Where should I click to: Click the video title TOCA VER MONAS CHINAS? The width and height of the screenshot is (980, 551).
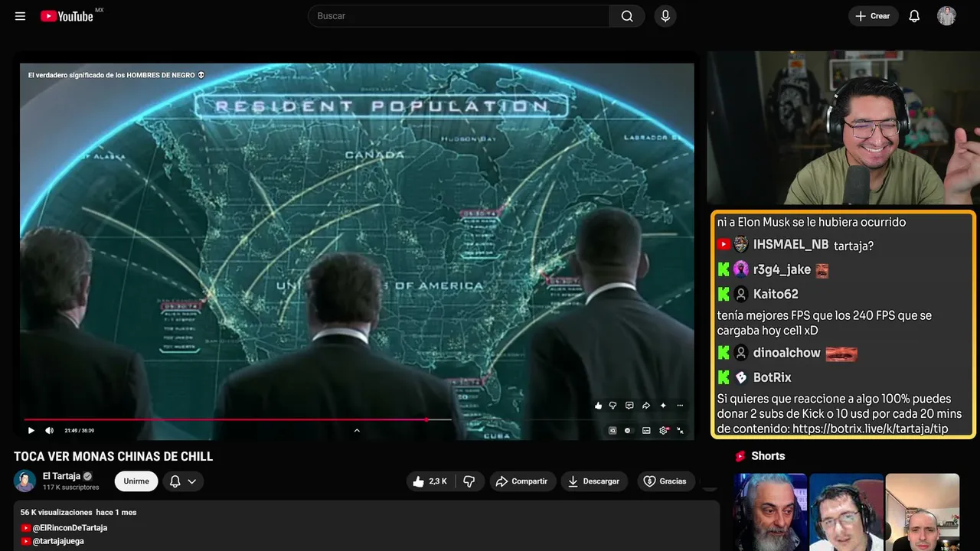tap(113, 457)
